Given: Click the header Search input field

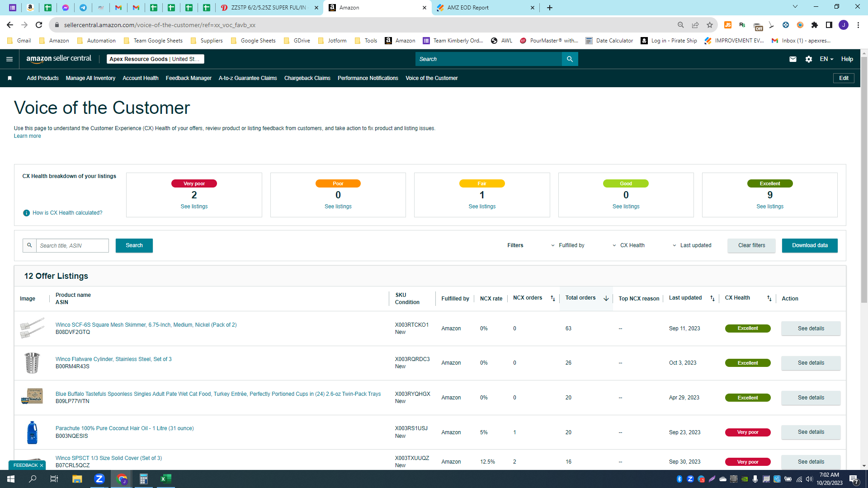Looking at the screenshot, I should coord(489,59).
